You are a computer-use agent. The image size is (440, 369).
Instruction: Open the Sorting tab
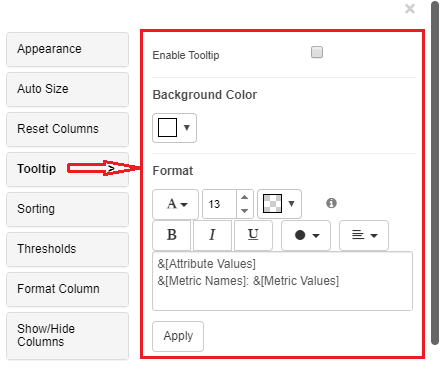coord(67,209)
